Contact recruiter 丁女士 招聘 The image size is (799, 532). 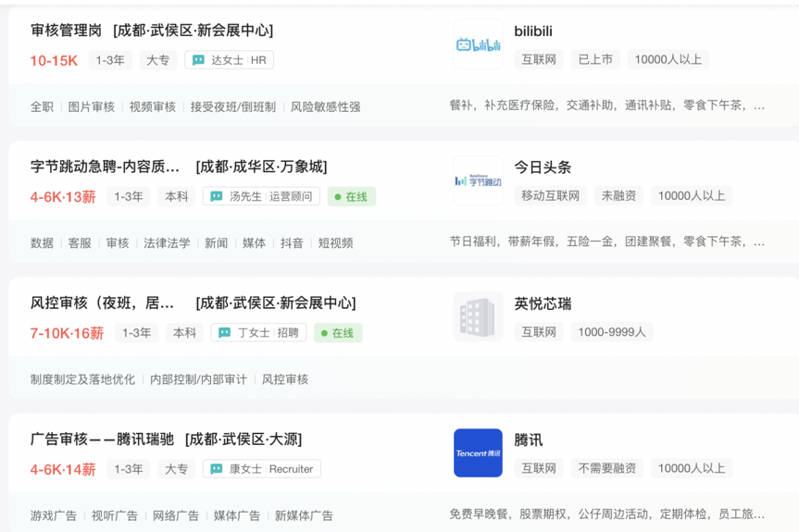tap(259, 333)
